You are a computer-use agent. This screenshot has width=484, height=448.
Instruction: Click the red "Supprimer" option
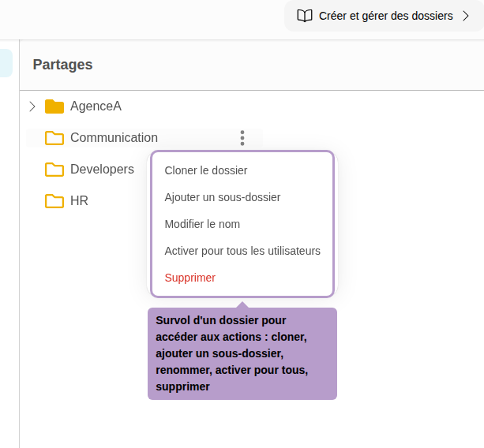pos(190,278)
